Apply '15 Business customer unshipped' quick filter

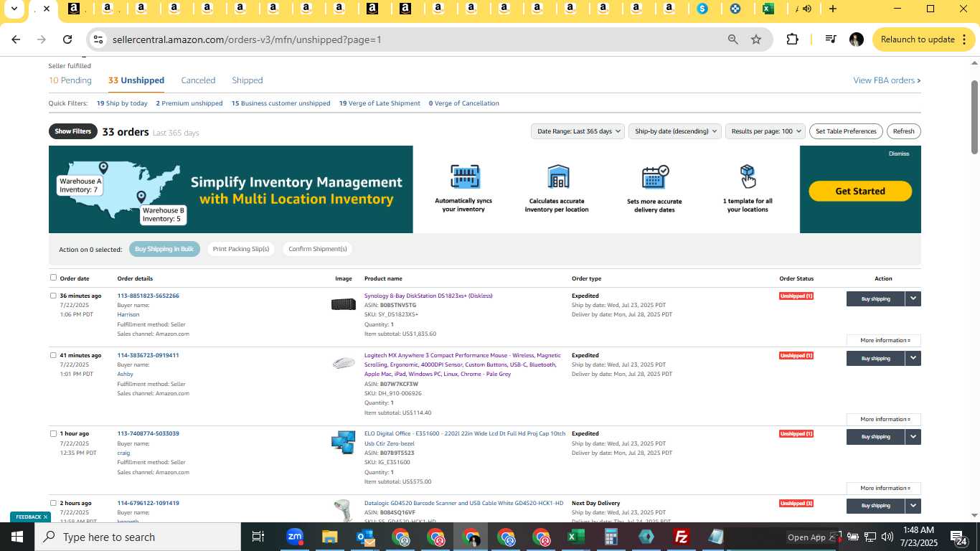point(281,103)
